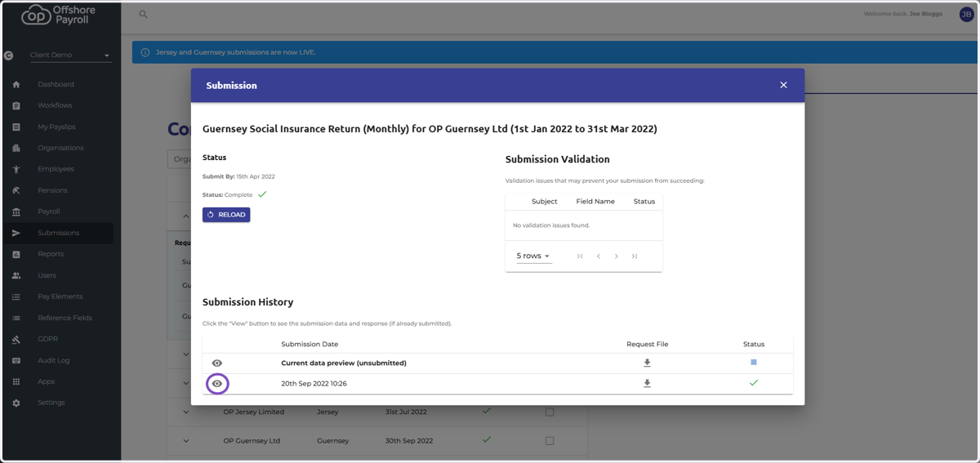Close the Submission dialog
Screen dimensions: 980x463
[x=783, y=85]
